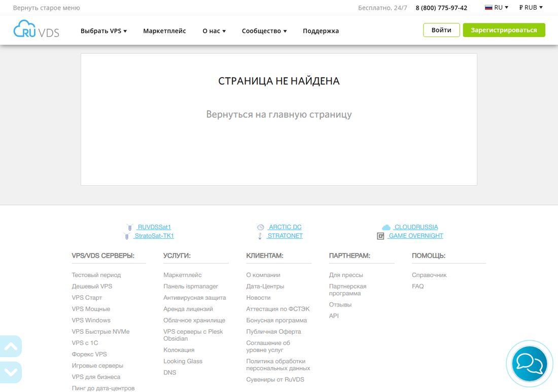Click VPS Windows footer link

point(91,320)
